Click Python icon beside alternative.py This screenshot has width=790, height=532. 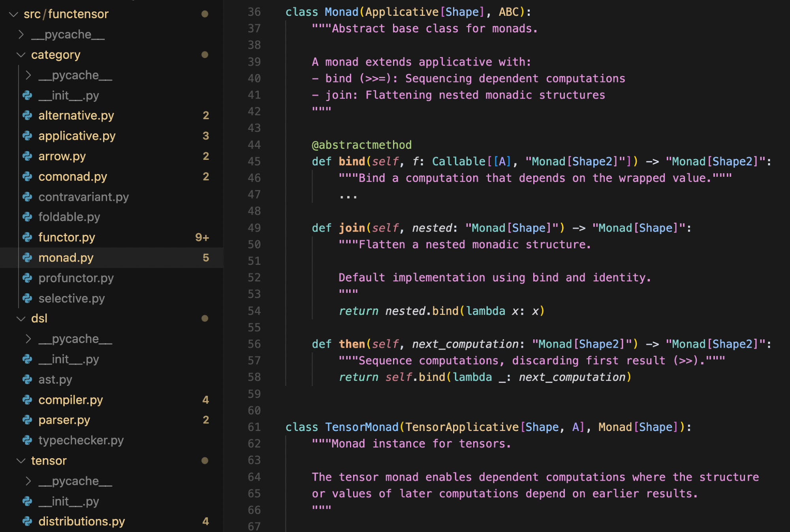(27, 115)
